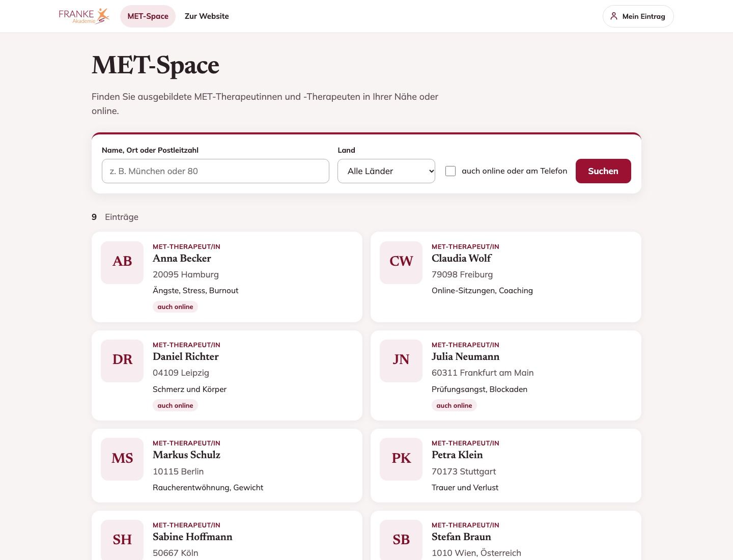Click the Franke Akademie logo
The width and height of the screenshot is (733, 560).
pyautogui.click(x=84, y=16)
